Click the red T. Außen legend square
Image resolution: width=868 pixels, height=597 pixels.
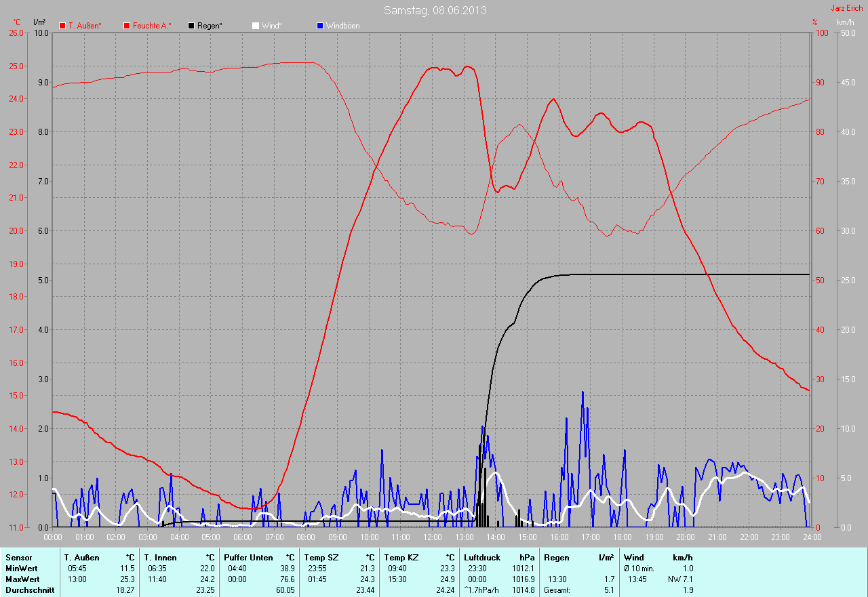coord(62,26)
